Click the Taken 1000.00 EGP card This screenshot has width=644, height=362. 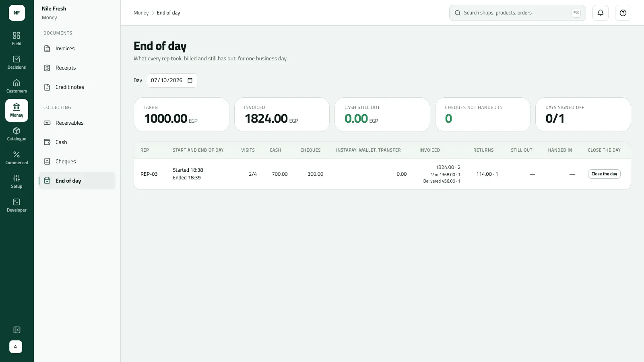(181, 115)
